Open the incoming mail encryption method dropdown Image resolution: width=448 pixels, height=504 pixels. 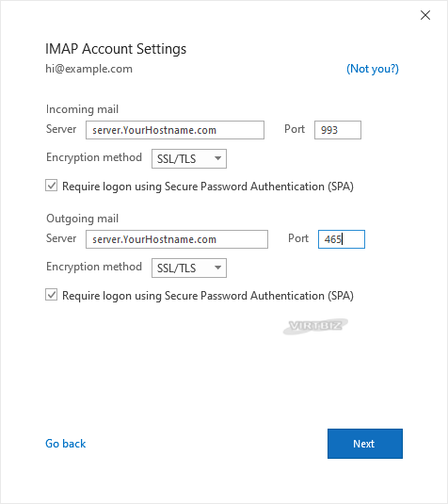click(x=189, y=158)
